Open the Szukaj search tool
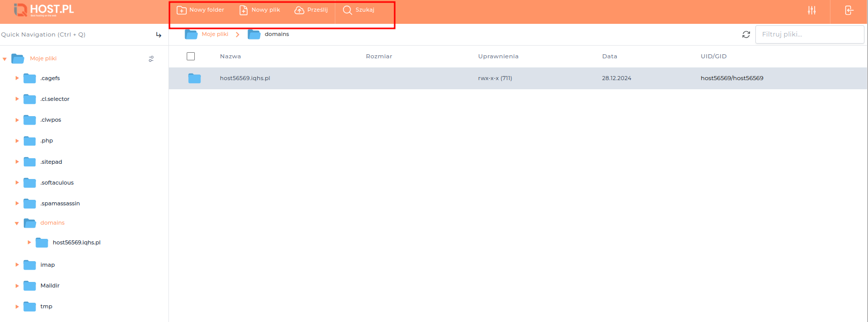868x322 pixels. click(x=359, y=10)
